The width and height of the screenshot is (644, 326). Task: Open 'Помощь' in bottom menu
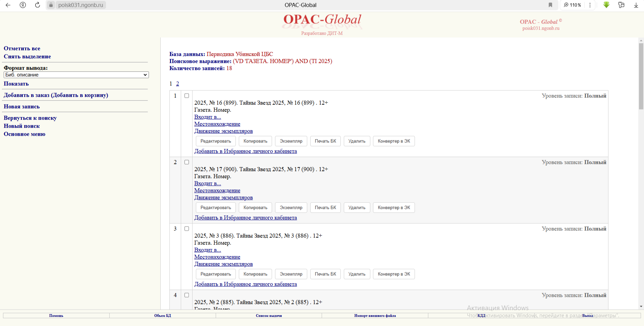pos(56,316)
